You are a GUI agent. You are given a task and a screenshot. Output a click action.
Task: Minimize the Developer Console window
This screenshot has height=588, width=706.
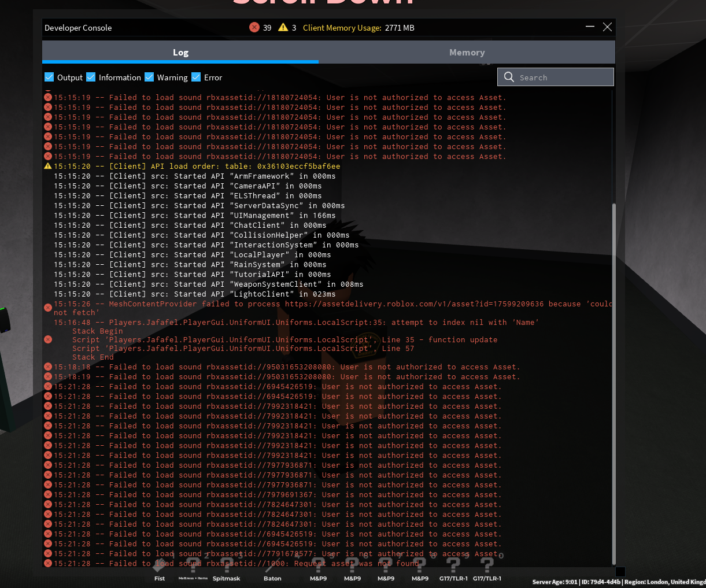tap(590, 27)
